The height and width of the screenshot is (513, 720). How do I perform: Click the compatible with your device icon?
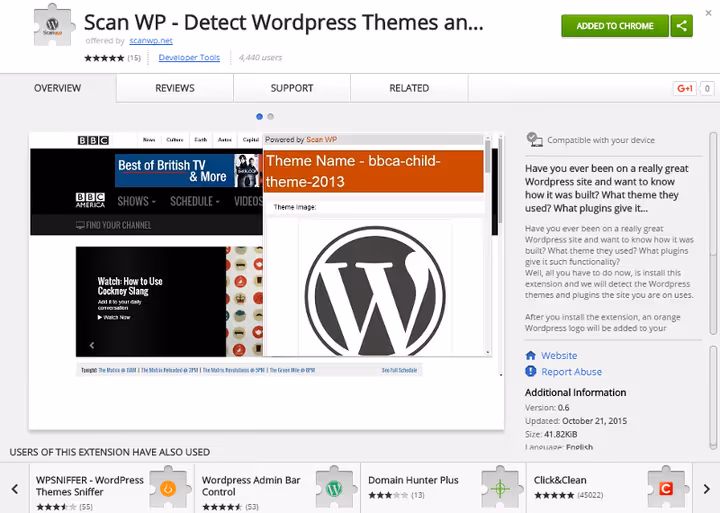(x=534, y=140)
